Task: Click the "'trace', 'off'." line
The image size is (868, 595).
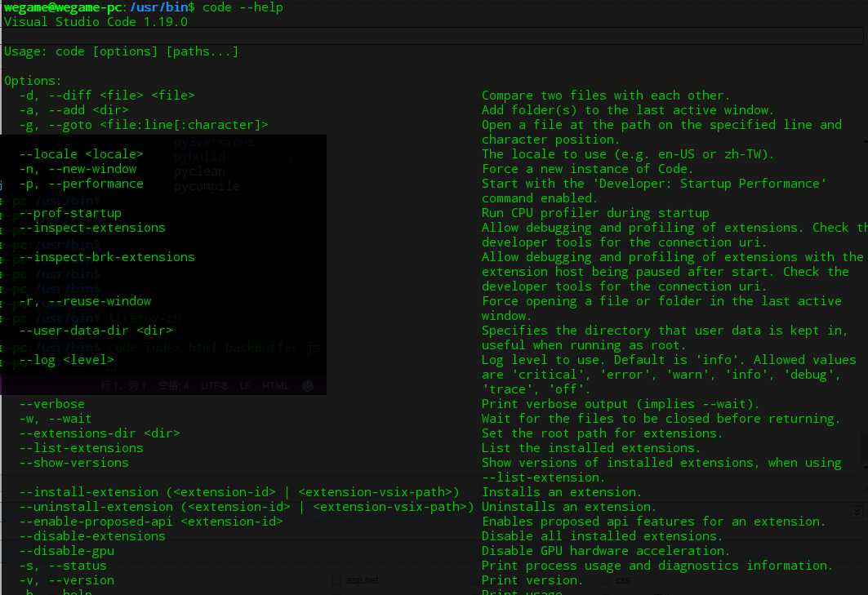Action: (x=536, y=389)
